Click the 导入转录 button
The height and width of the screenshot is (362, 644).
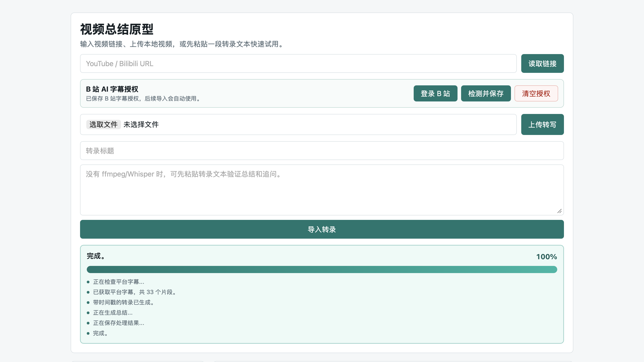tap(322, 229)
